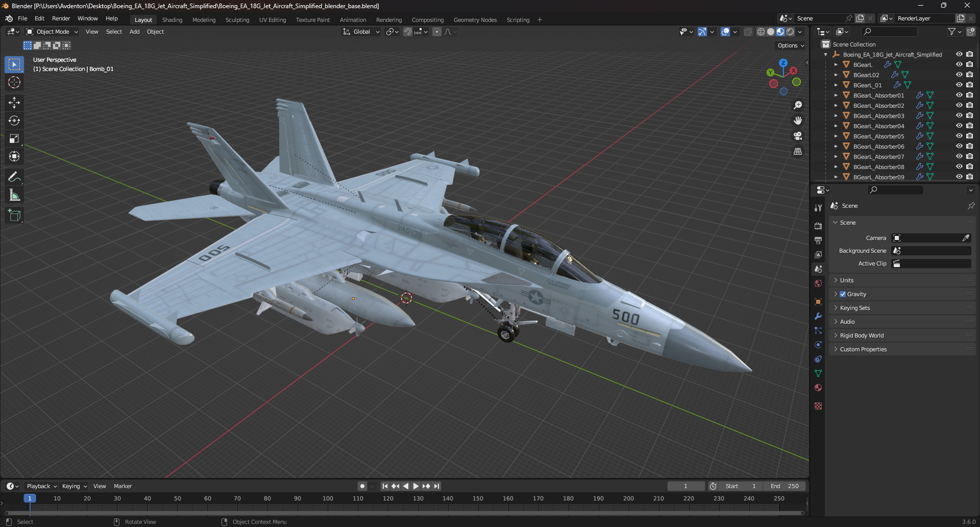The height and width of the screenshot is (527, 980).
Task: Click the Start frame value field
Action: [741, 486]
